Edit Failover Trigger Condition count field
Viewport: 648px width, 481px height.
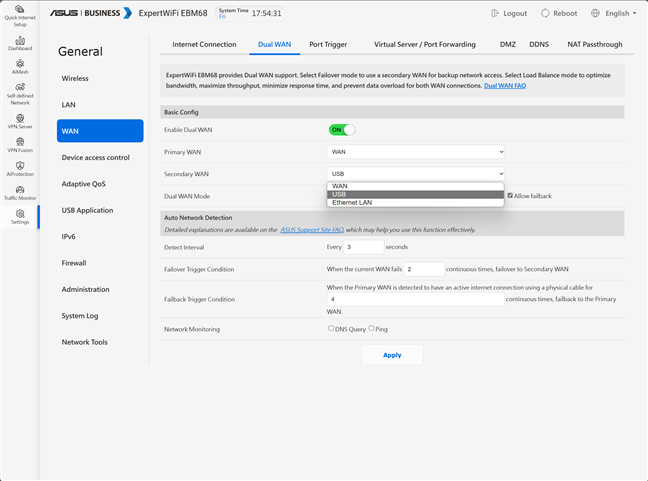coord(424,269)
